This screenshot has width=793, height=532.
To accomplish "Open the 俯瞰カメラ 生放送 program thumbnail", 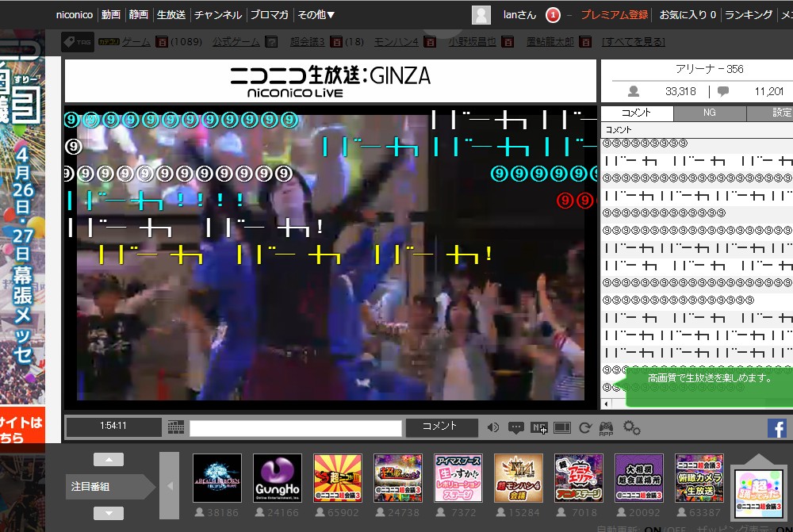I will tap(699, 477).
